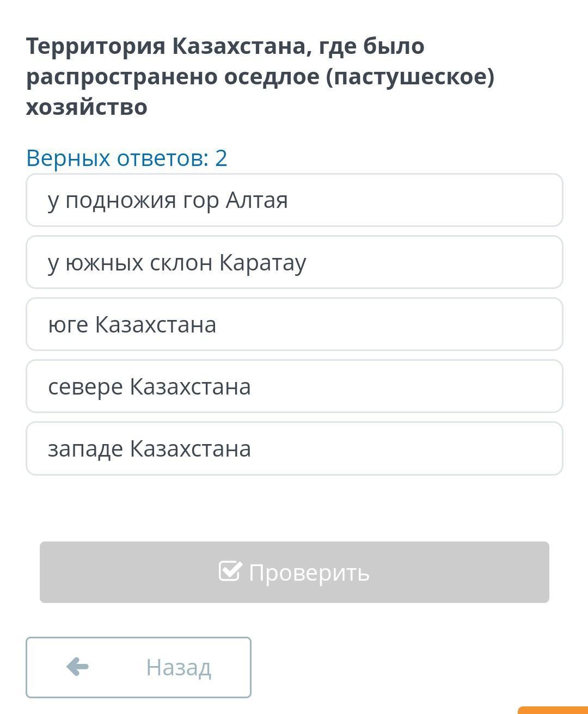Click the left arrow icon beside Назад
This screenshot has height=714, width=588.
click(77, 667)
